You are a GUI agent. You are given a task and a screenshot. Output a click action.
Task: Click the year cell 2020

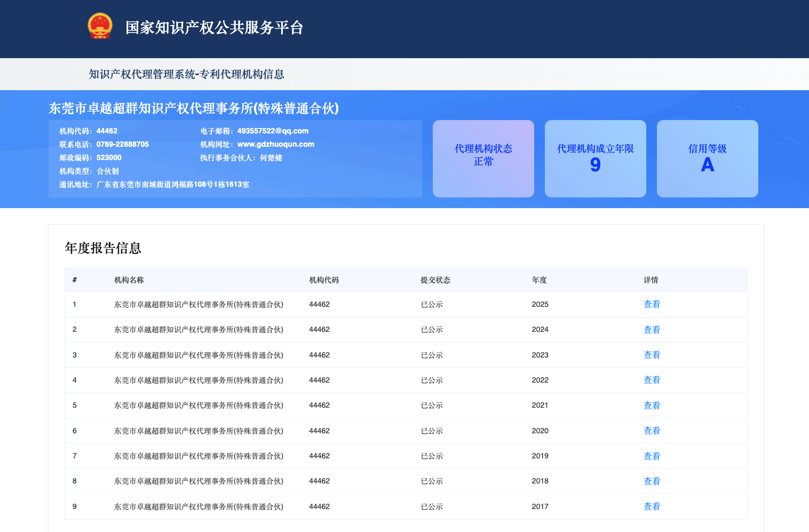click(540, 431)
